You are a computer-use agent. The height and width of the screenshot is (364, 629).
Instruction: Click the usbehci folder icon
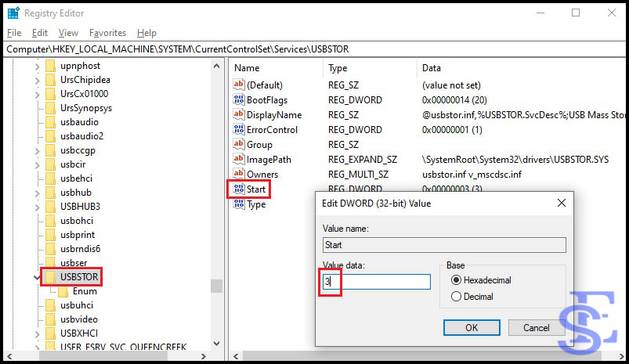51,178
